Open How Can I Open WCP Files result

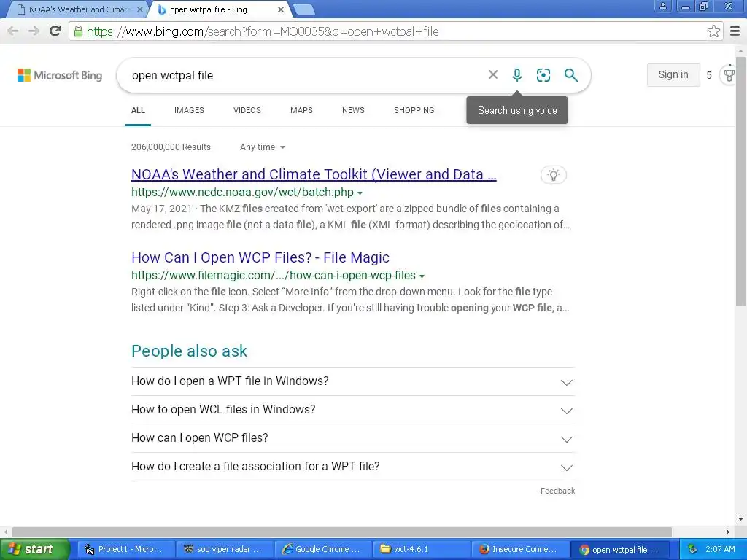tap(260, 257)
